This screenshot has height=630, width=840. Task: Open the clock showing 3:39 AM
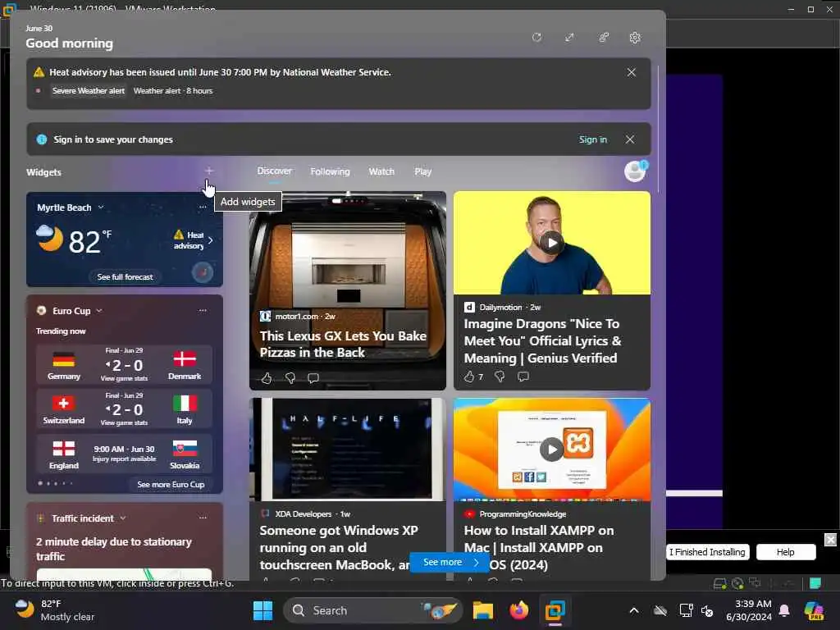pos(749,610)
